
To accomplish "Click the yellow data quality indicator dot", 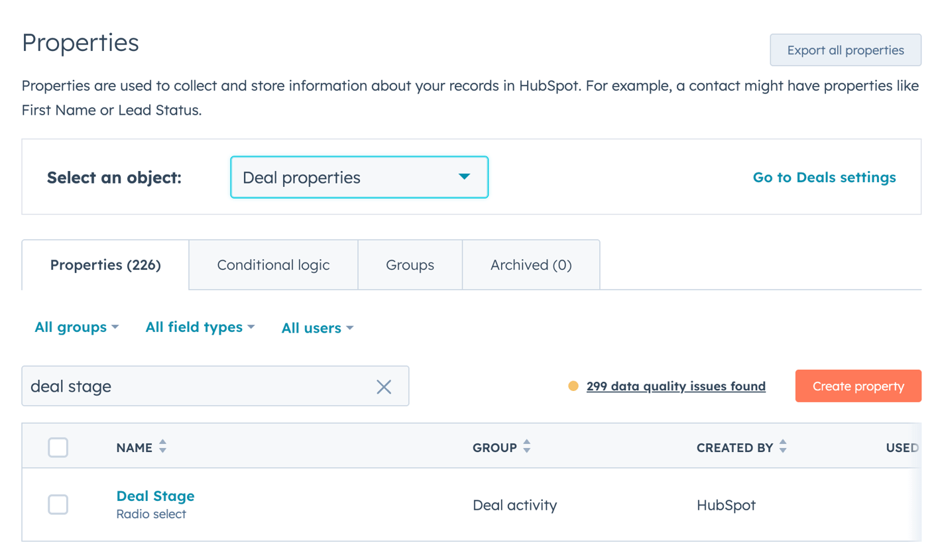I will point(574,385).
